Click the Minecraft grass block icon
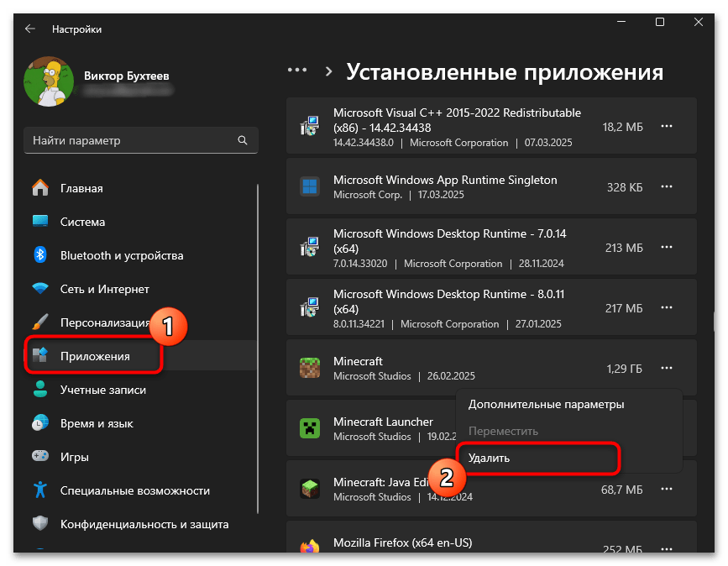 [310, 368]
